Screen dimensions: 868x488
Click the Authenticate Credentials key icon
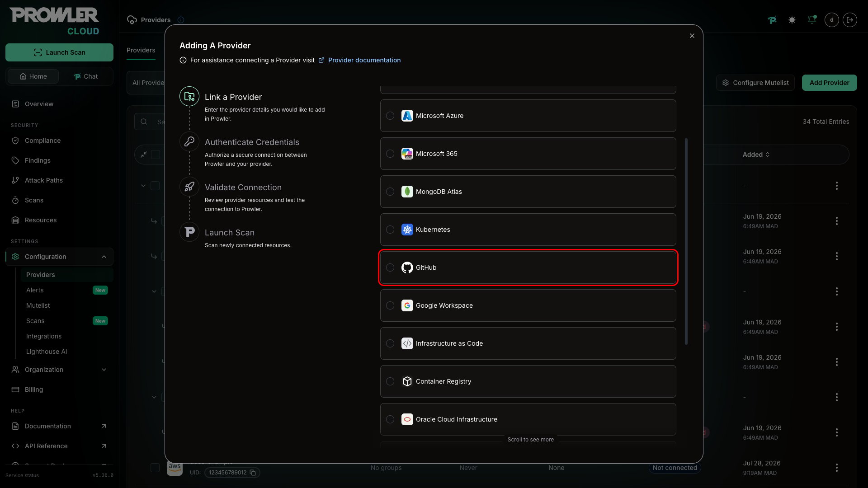point(189,141)
